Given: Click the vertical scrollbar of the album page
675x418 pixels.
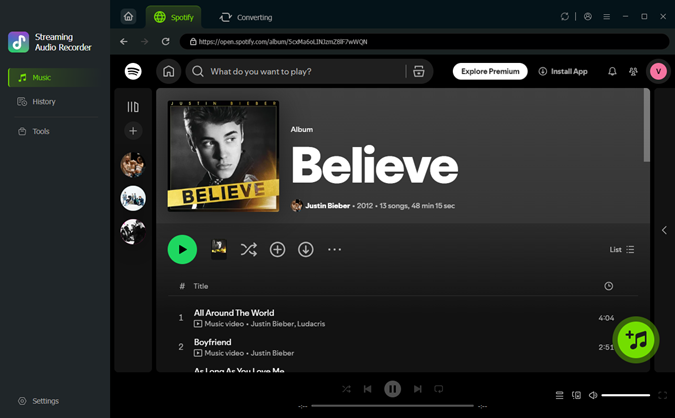Looking at the screenshot, I should coord(646,125).
